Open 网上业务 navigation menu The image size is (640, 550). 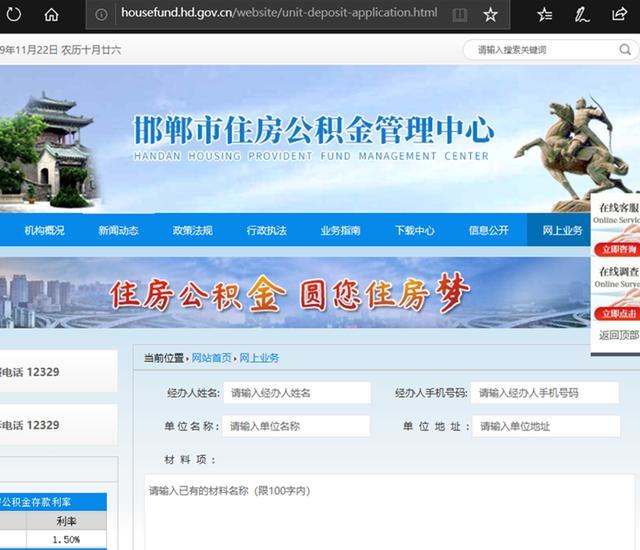click(x=562, y=231)
